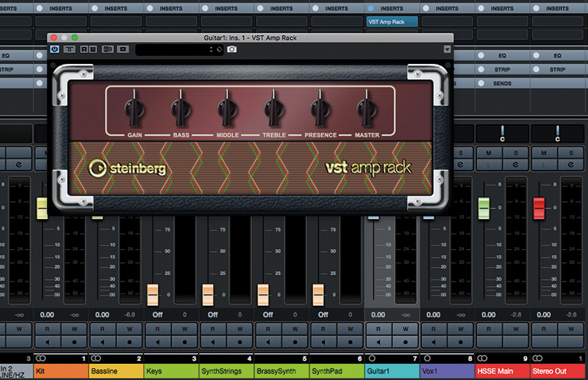This screenshot has height=380, width=588.
Task: Toggle monitor speaker on the Keys channel
Action: (x=157, y=342)
